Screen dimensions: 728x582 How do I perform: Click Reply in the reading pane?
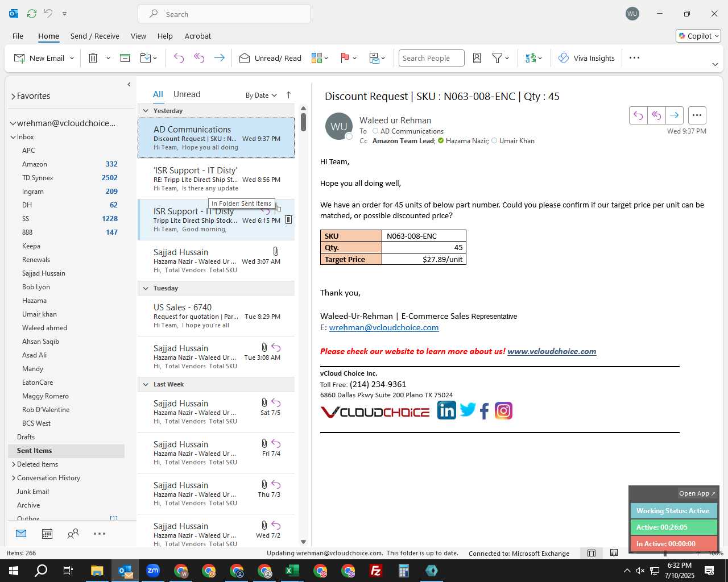click(638, 115)
